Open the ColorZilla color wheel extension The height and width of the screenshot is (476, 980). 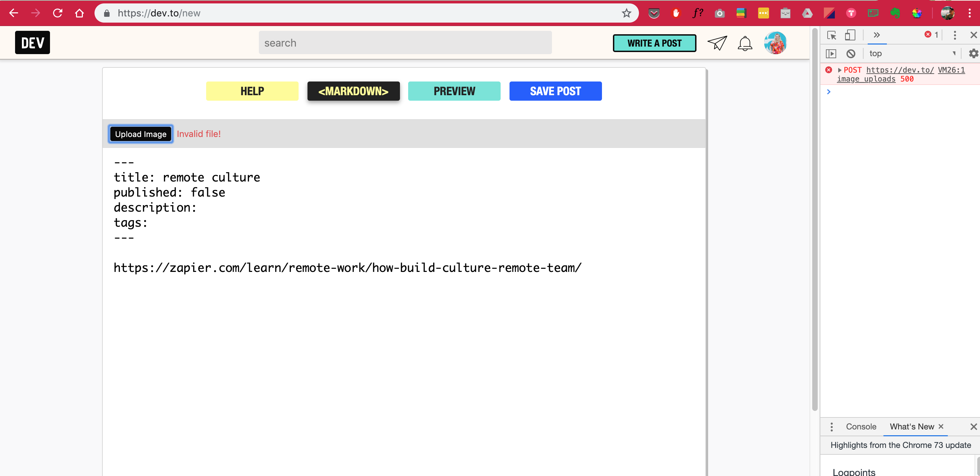pyautogui.click(x=917, y=13)
